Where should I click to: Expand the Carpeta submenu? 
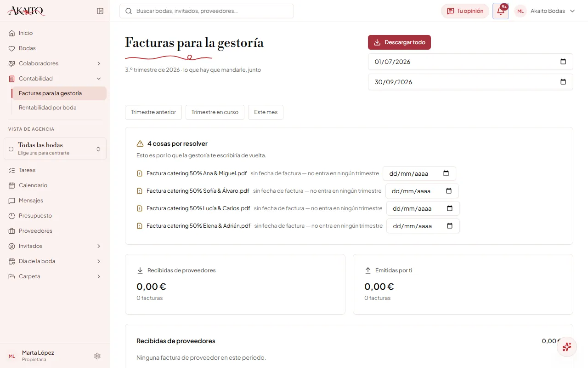coord(99,276)
